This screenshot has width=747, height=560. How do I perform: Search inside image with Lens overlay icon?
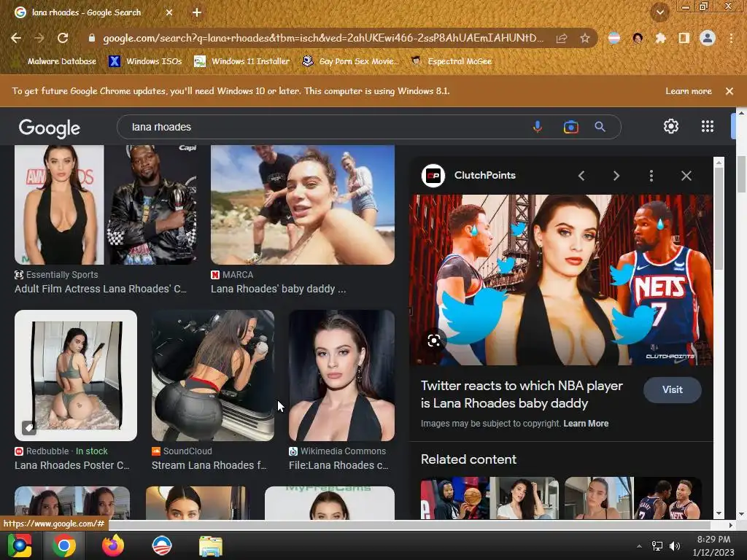point(433,341)
